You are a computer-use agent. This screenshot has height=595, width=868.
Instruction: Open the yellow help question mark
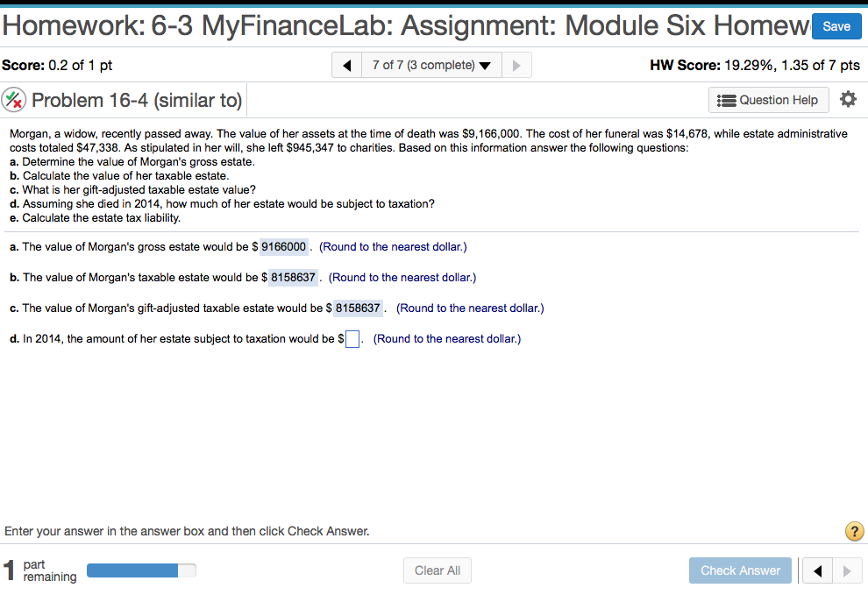coord(854,531)
